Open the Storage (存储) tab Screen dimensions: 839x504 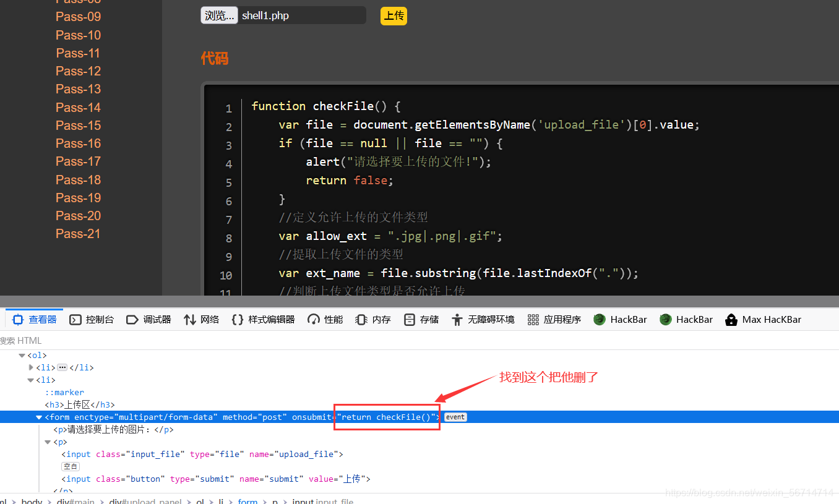pos(421,320)
